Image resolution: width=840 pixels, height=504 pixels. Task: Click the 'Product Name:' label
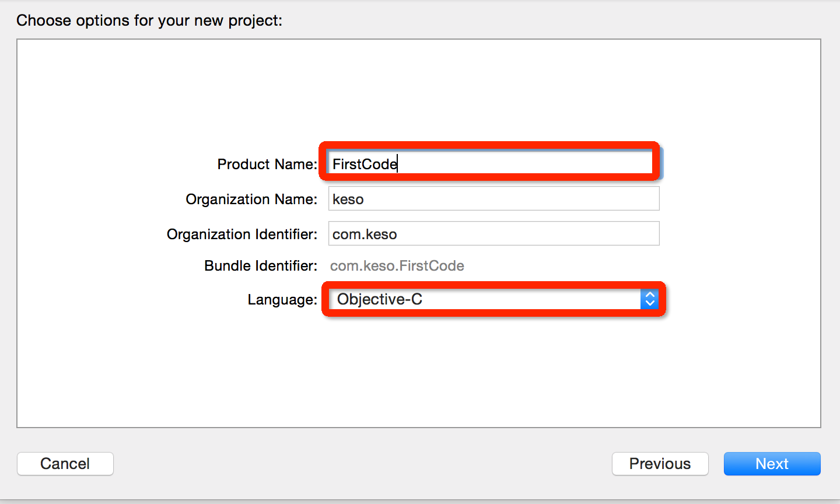(x=267, y=164)
